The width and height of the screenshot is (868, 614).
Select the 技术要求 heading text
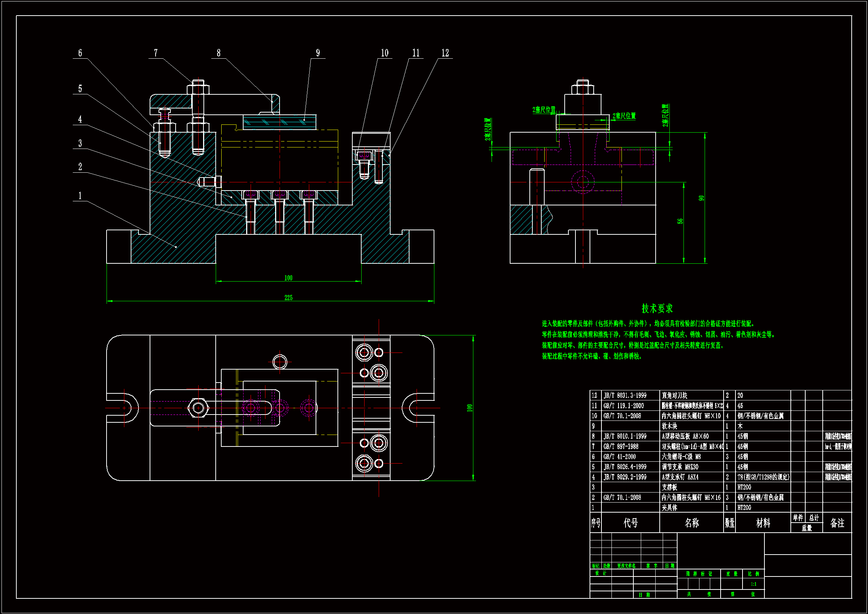pyautogui.click(x=657, y=308)
